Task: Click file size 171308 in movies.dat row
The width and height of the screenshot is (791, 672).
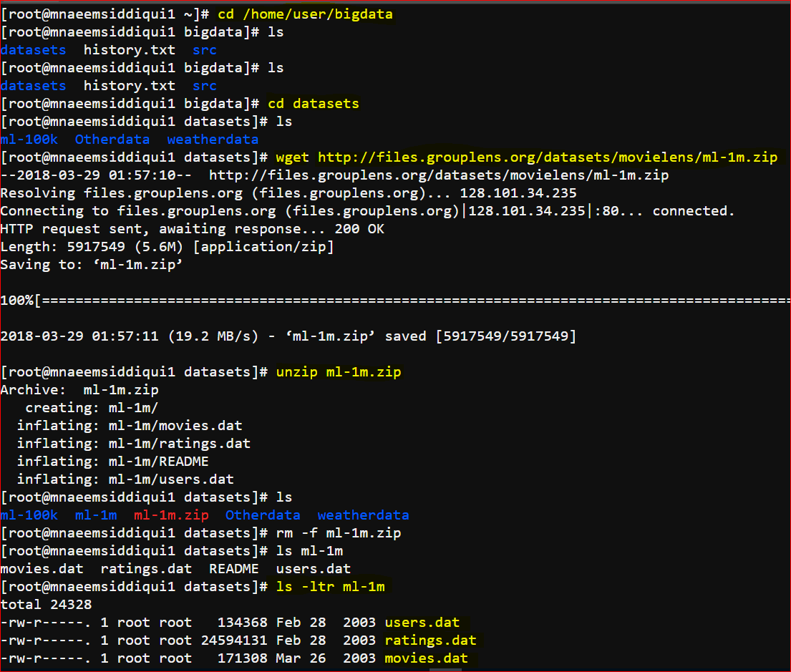Action: [x=243, y=658]
